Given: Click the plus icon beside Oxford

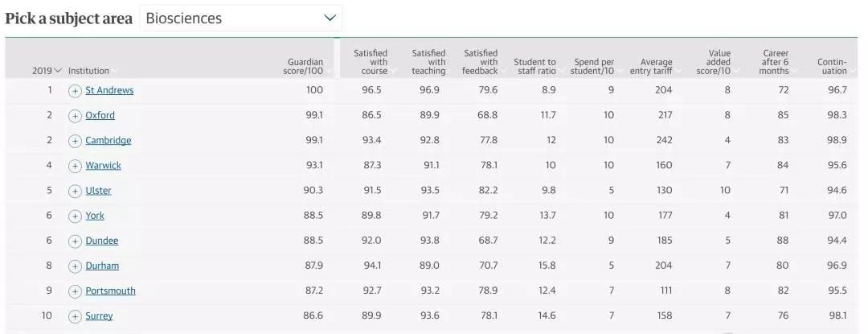Looking at the screenshot, I should (75, 116).
